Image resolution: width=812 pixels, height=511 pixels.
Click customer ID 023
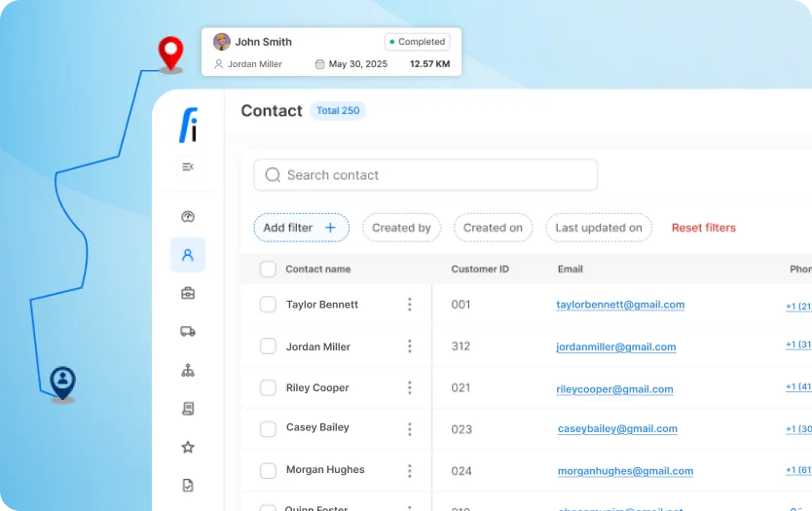coord(461,429)
